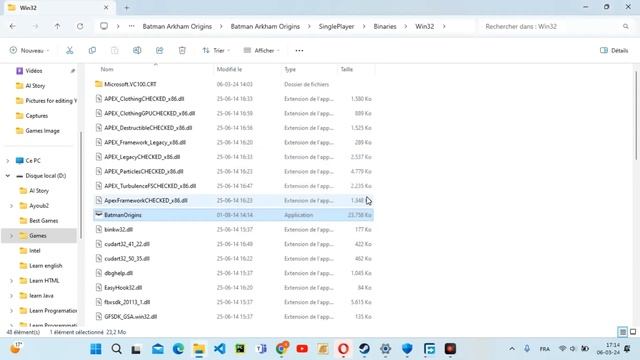Close the Win32 tab
The height and width of the screenshot is (360, 640).
click(106, 8)
